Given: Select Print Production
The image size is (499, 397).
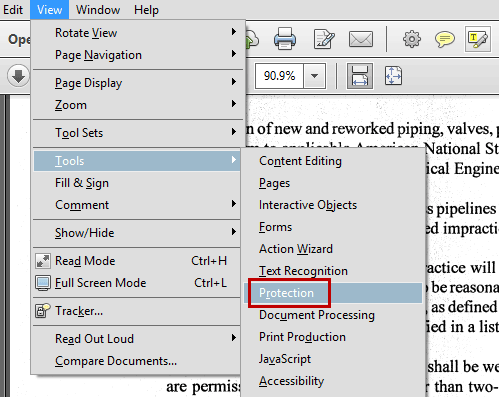Looking at the screenshot, I should tap(333, 337).
